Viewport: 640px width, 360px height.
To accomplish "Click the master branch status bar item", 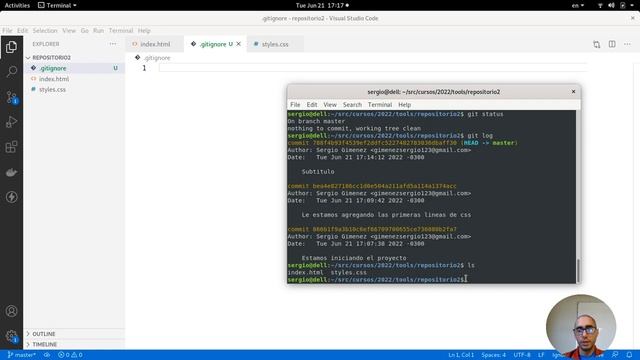I will click(22, 355).
